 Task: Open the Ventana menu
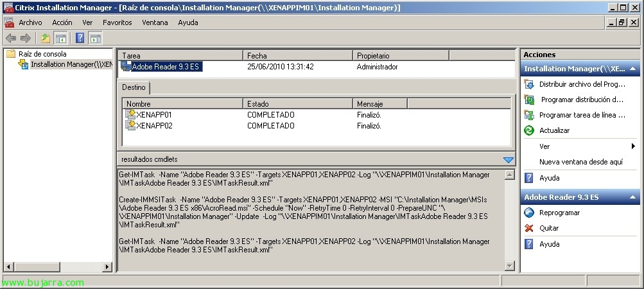coord(155,22)
